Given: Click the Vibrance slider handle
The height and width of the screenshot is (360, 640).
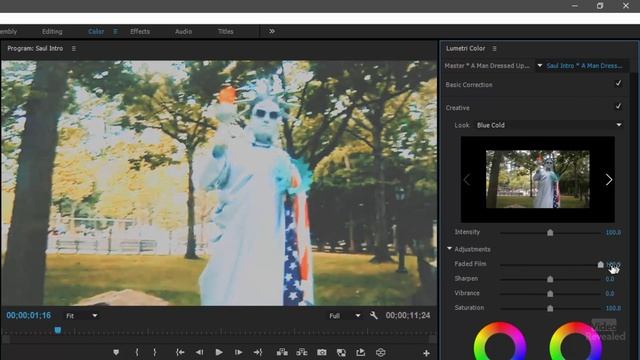Looking at the screenshot, I should click(550, 293).
